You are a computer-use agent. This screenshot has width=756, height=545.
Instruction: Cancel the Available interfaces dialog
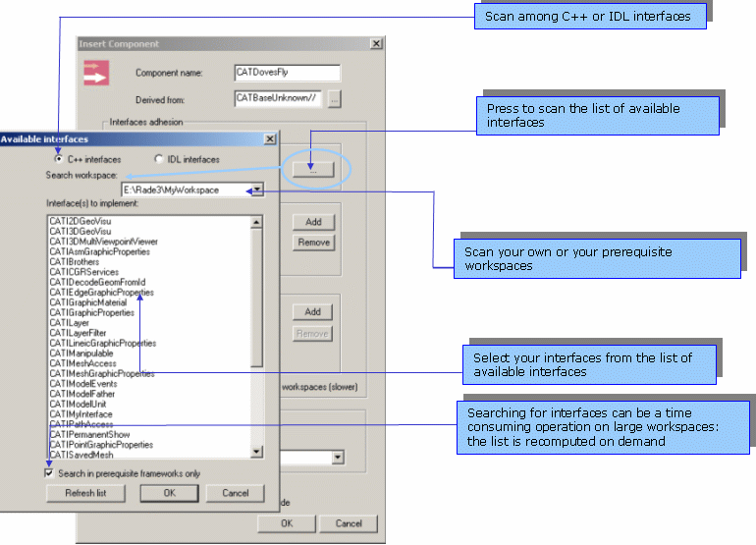pyautogui.click(x=236, y=493)
